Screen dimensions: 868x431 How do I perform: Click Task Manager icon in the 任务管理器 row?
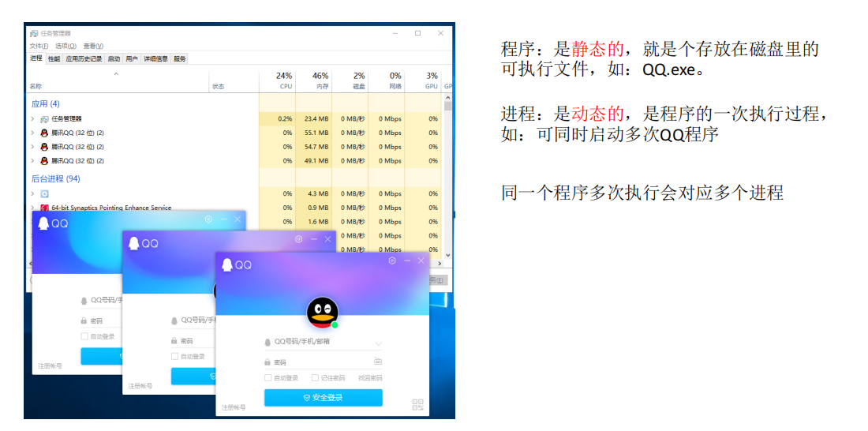[x=44, y=118]
